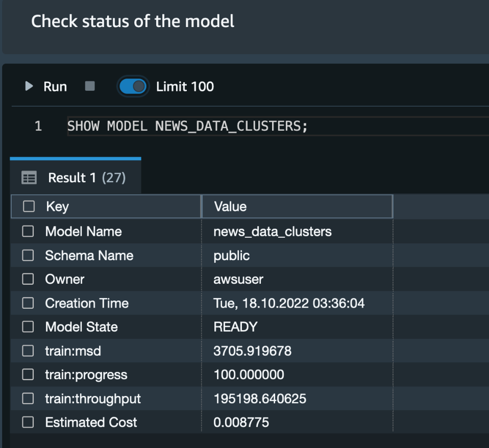
Task: Check the Owner row checkbox
Action: pyautogui.click(x=28, y=279)
